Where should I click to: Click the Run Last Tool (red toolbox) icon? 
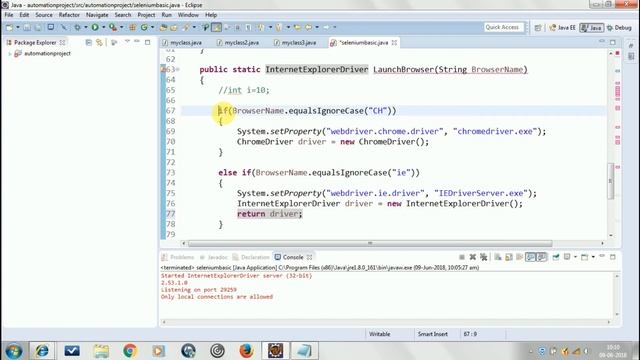pyautogui.click(x=113, y=27)
